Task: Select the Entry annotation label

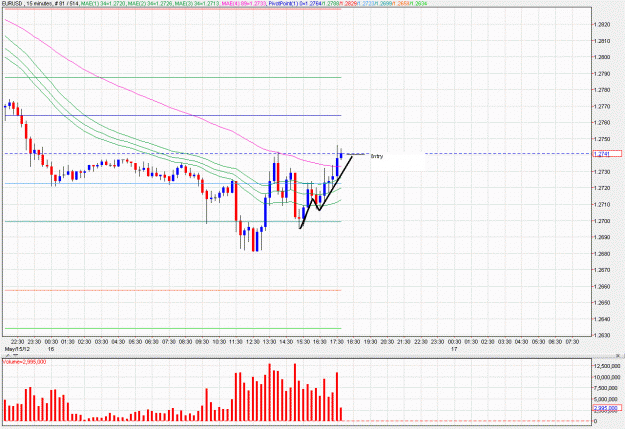Action: click(x=377, y=156)
